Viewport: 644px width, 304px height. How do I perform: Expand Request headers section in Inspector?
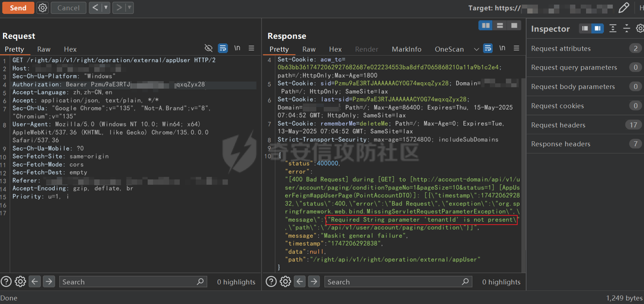[x=585, y=125]
